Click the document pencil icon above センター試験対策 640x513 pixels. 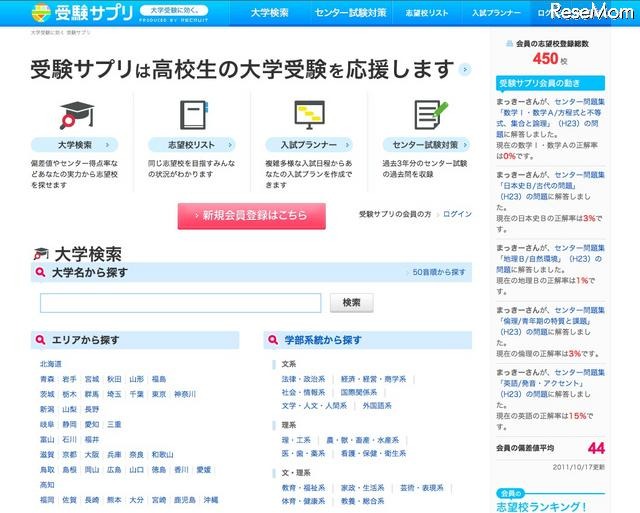[x=431, y=115]
